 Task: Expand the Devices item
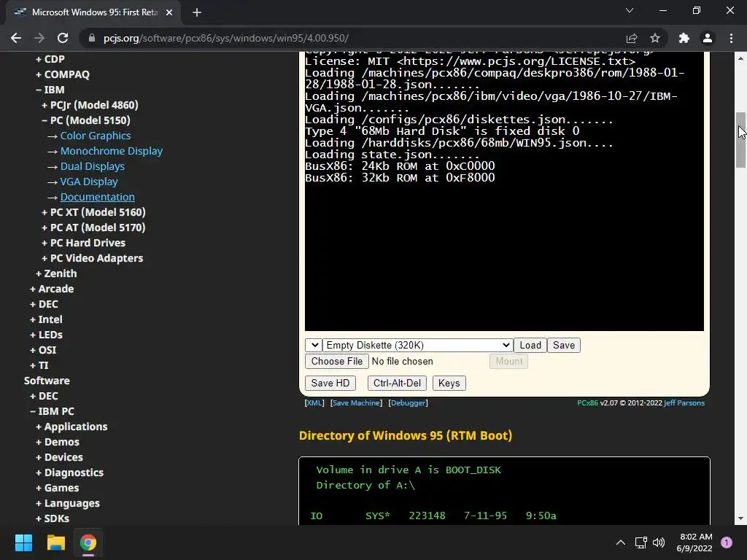(59, 457)
